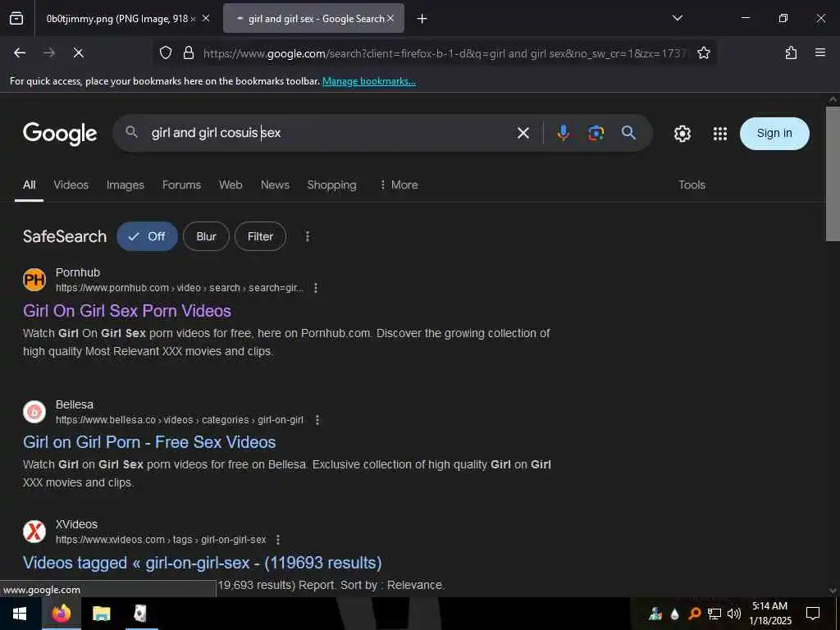Open three-dot menu beside the XVideos URL
The height and width of the screenshot is (630, 840).
click(278, 540)
